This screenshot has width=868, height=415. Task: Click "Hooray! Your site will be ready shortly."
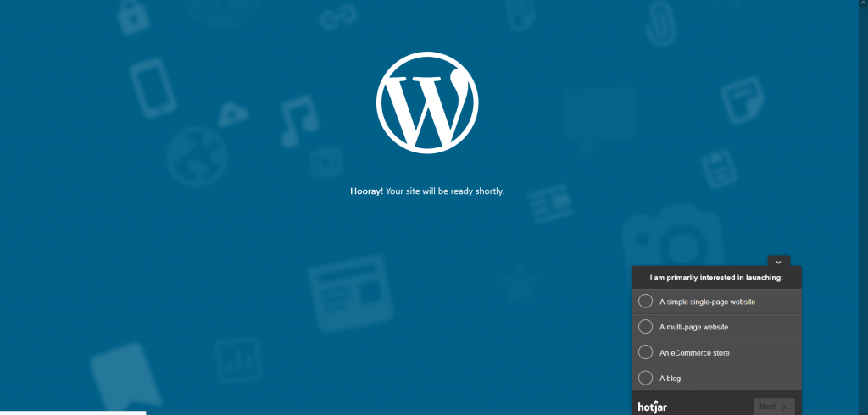point(427,191)
